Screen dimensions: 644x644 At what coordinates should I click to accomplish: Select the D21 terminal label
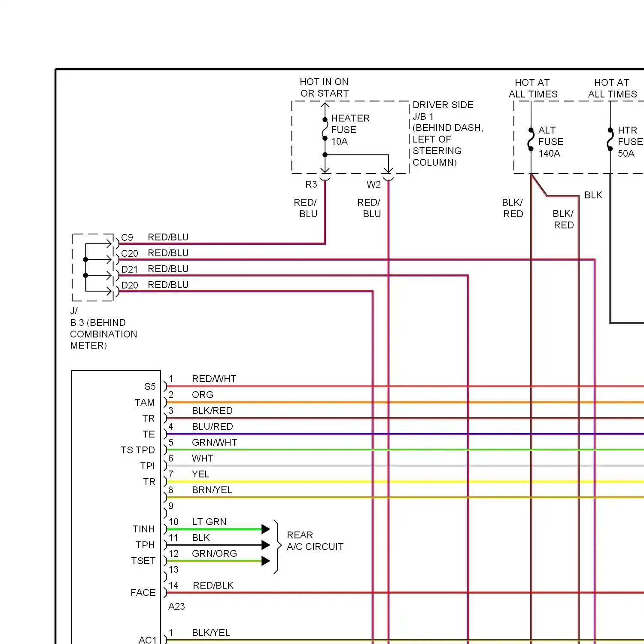click(130, 269)
